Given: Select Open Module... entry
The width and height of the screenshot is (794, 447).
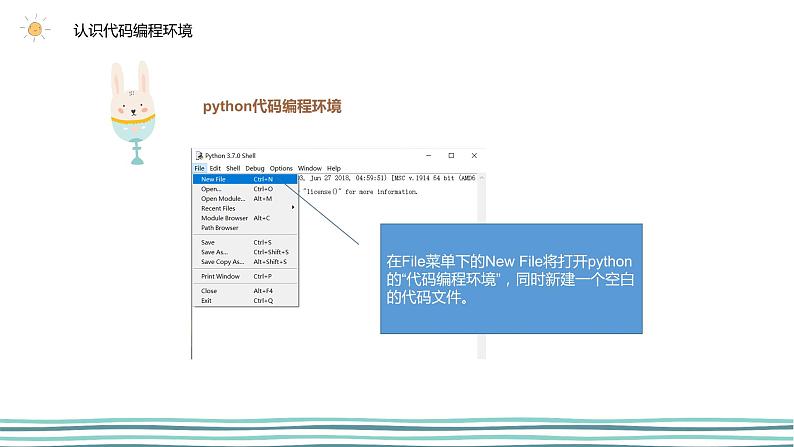Looking at the screenshot, I should click(245, 198).
